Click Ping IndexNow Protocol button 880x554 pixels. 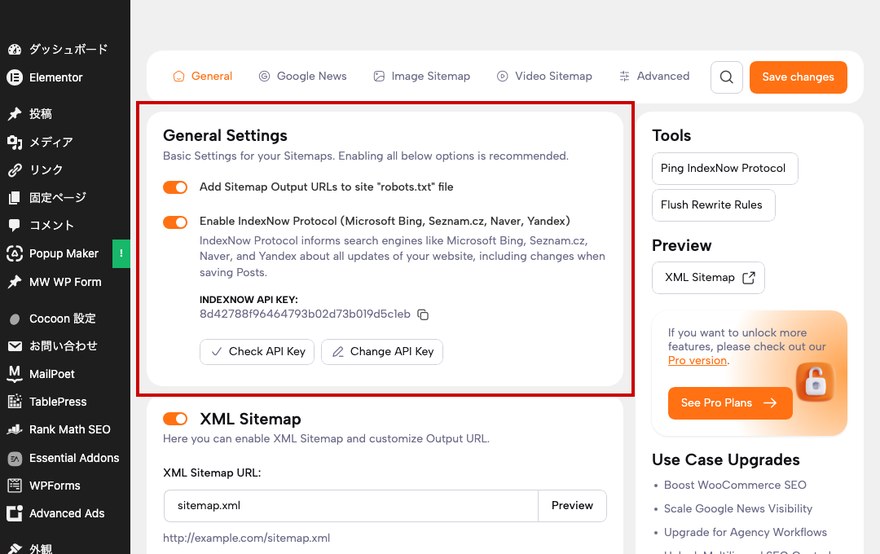pos(725,168)
